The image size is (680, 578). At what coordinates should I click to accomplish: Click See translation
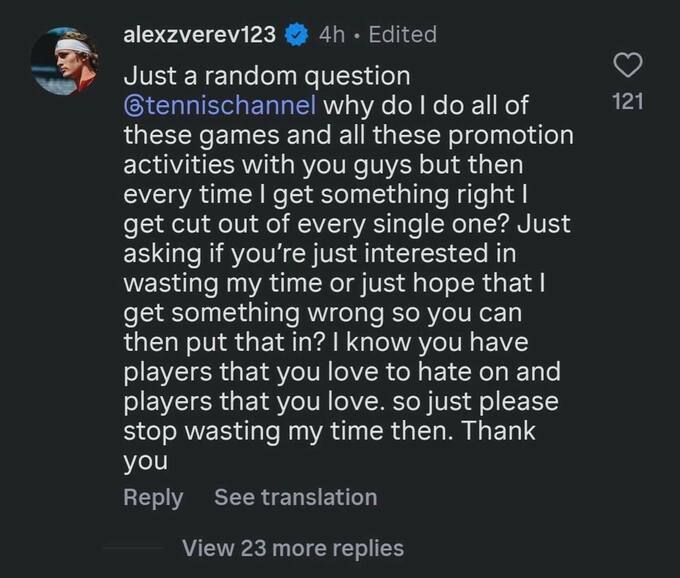pos(295,497)
